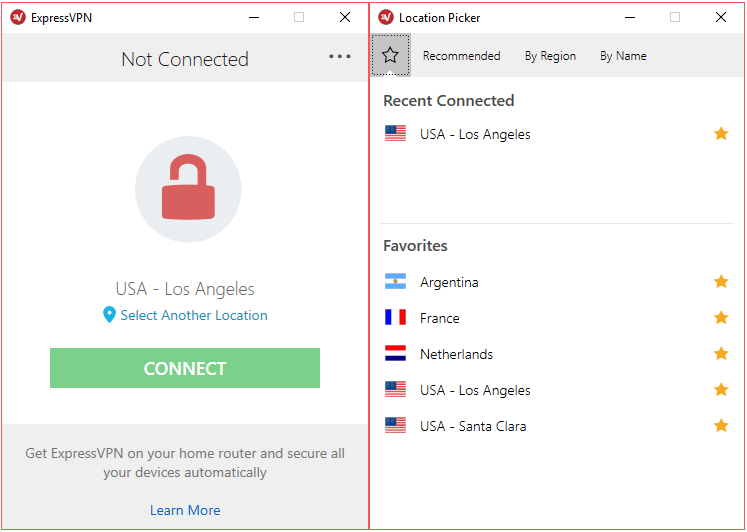The width and height of the screenshot is (747, 532).
Task: Click the ExpressVPN logo in title bar
Action: 17,17
